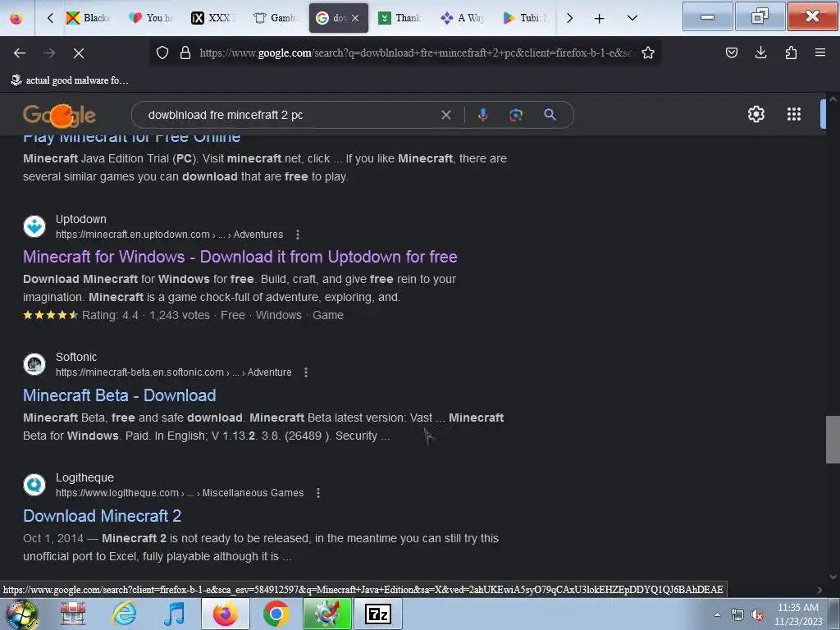Open more options for the Uptodown result
The image size is (840, 630).
tap(297, 235)
